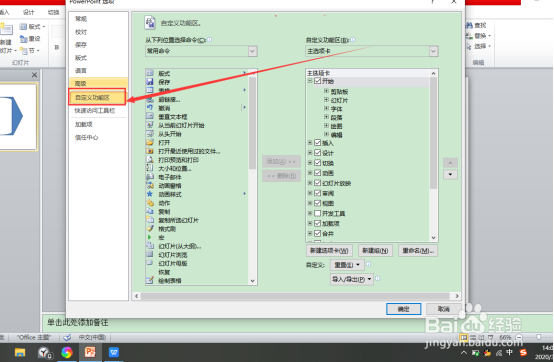Uncheck the 幻灯片放映 tab checkbox
Viewport: 554px width, 362px height.
tap(317, 183)
